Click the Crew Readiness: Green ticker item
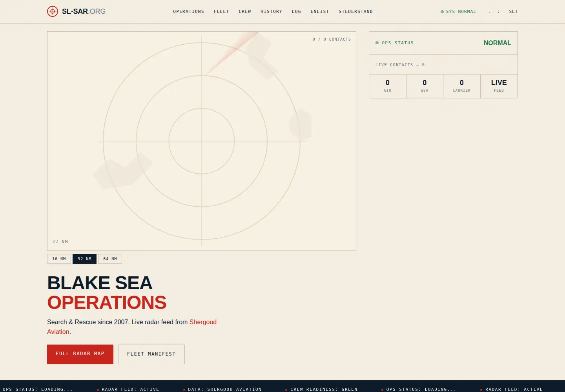 pos(321,389)
